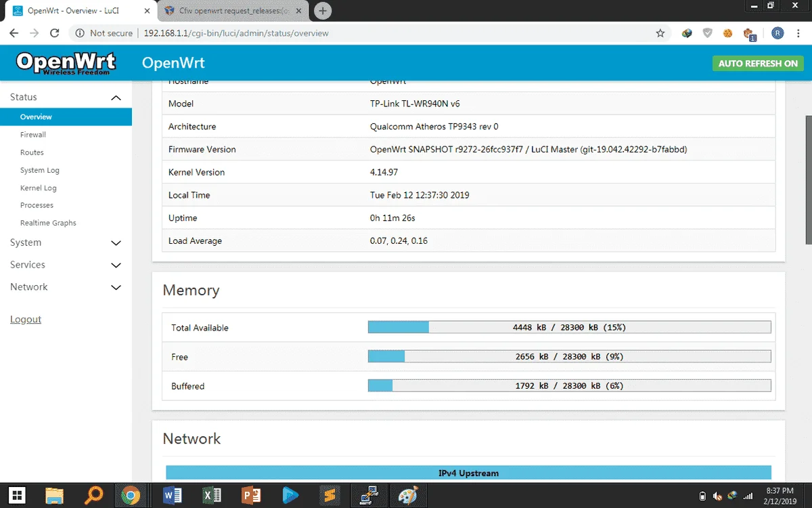
Task: Click the model value TP-Link TL-WR940N v6
Action: [x=415, y=104]
